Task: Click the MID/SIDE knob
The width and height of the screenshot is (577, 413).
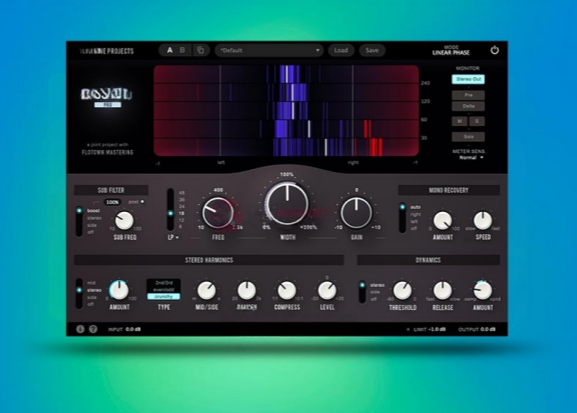Action: (206, 290)
